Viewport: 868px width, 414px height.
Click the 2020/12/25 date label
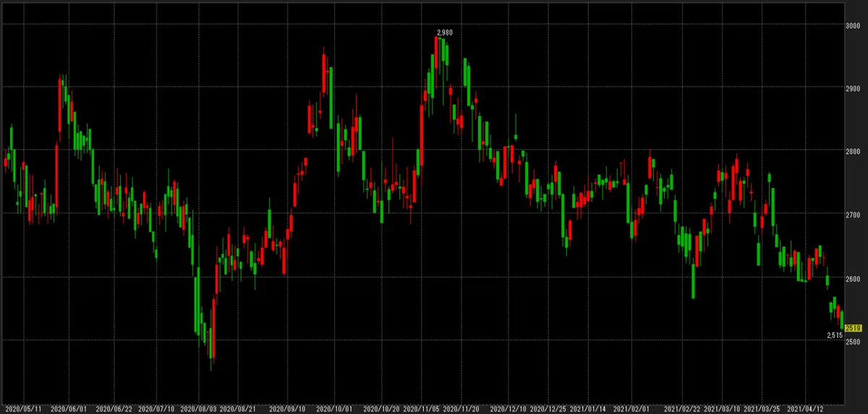pos(548,409)
